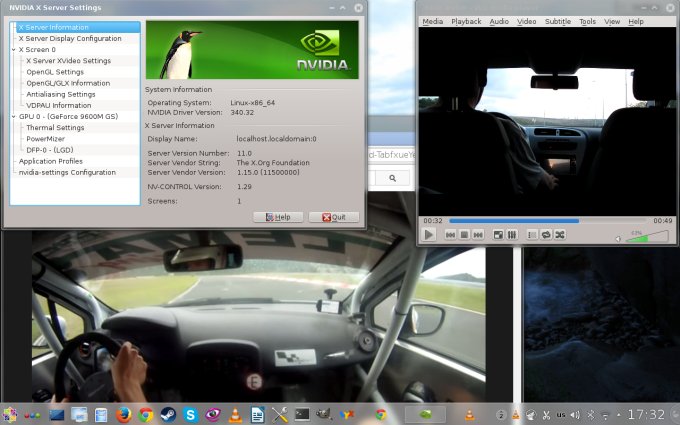The width and height of the screenshot is (680, 425).
Task: Click the NVIDIA Help button
Action: [278, 217]
